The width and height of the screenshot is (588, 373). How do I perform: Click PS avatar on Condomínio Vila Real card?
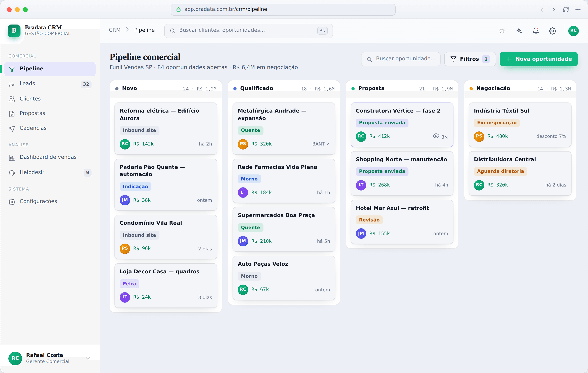point(125,248)
